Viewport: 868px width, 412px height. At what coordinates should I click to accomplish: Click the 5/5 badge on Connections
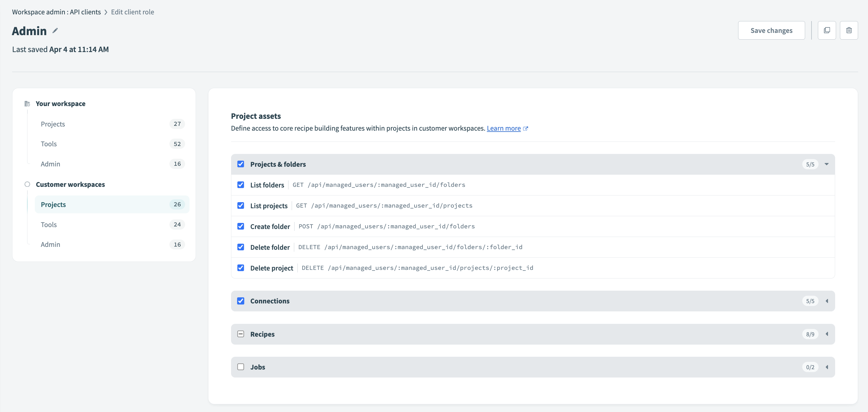pyautogui.click(x=810, y=301)
